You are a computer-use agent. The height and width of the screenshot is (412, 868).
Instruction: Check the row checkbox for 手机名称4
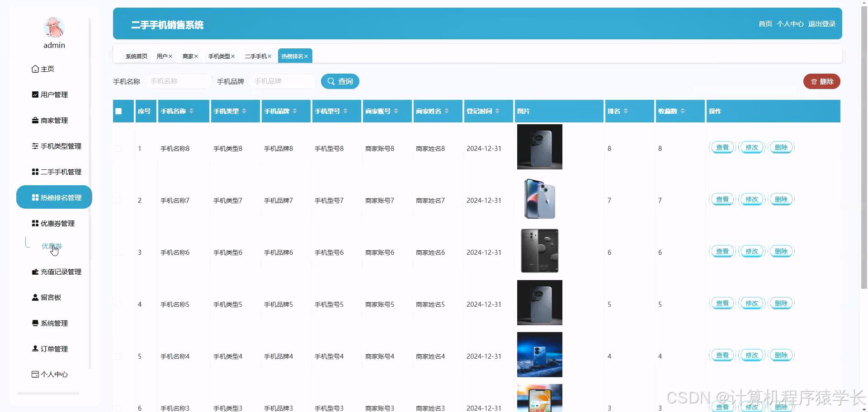coord(118,356)
